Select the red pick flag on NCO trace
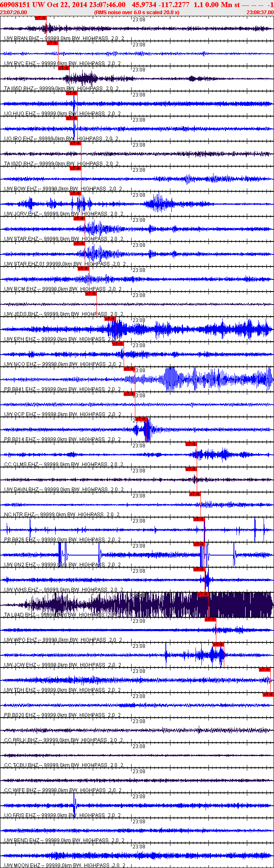This screenshot has width=274, height=868. (118, 344)
